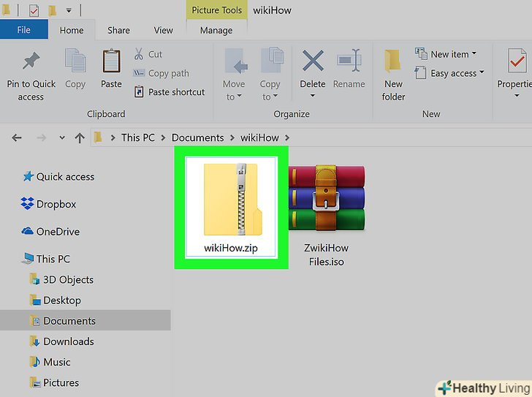Expand the Easy access dropdown arrow
The height and width of the screenshot is (397, 532).
[482, 72]
